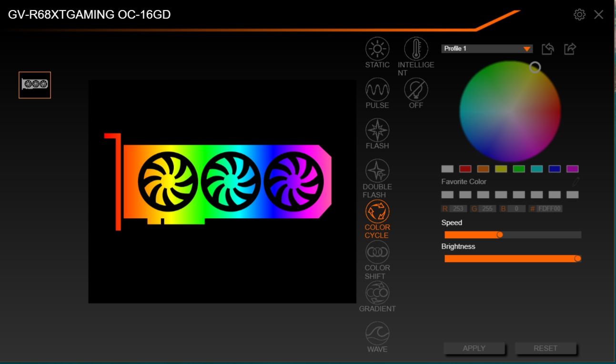616x364 pixels.
Task: Click the Reset button
Action: pyautogui.click(x=545, y=348)
